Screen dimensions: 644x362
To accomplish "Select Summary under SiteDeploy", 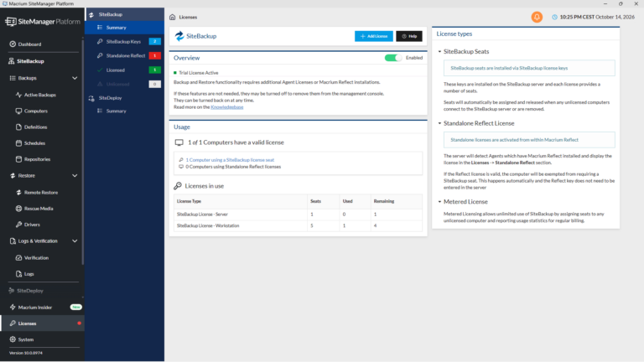I will pos(124,111).
